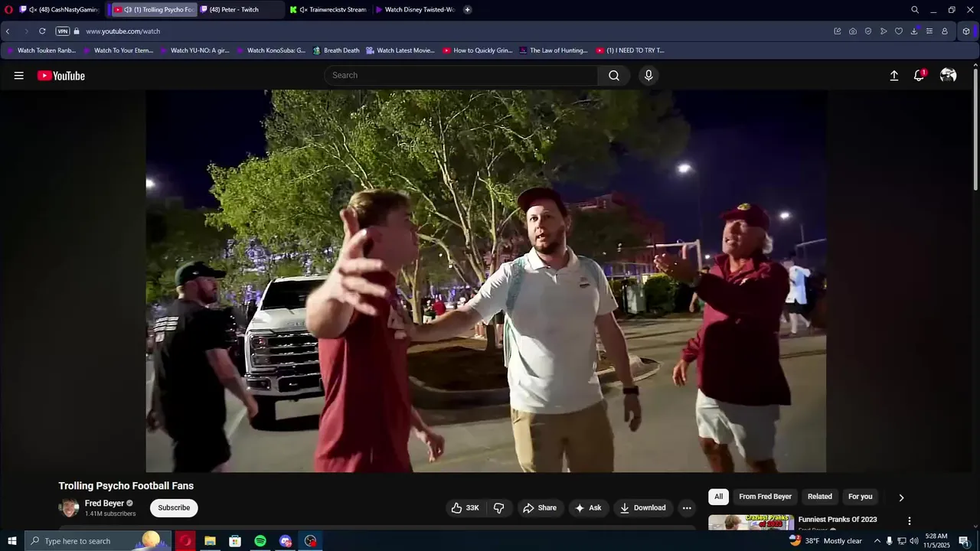The image size is (980, 551).
Task: Bookmark page with heart icon
Action: click(x=899, y=31)
